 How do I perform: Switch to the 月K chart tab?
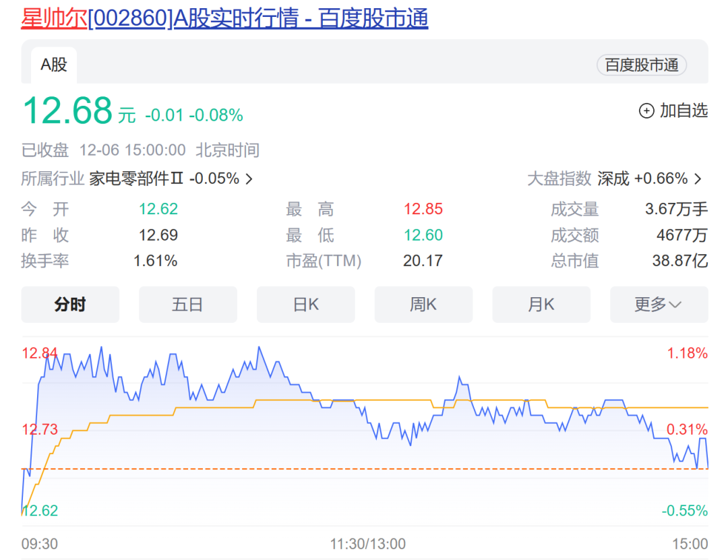[x=541, y=305]
